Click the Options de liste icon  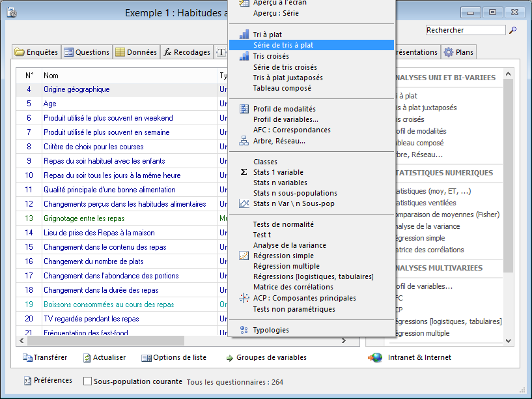coord(147,358)
